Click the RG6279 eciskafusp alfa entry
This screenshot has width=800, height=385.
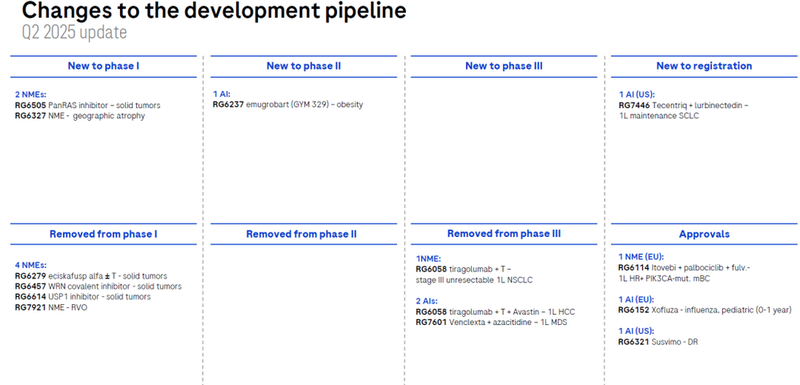(x=91, y=276)
